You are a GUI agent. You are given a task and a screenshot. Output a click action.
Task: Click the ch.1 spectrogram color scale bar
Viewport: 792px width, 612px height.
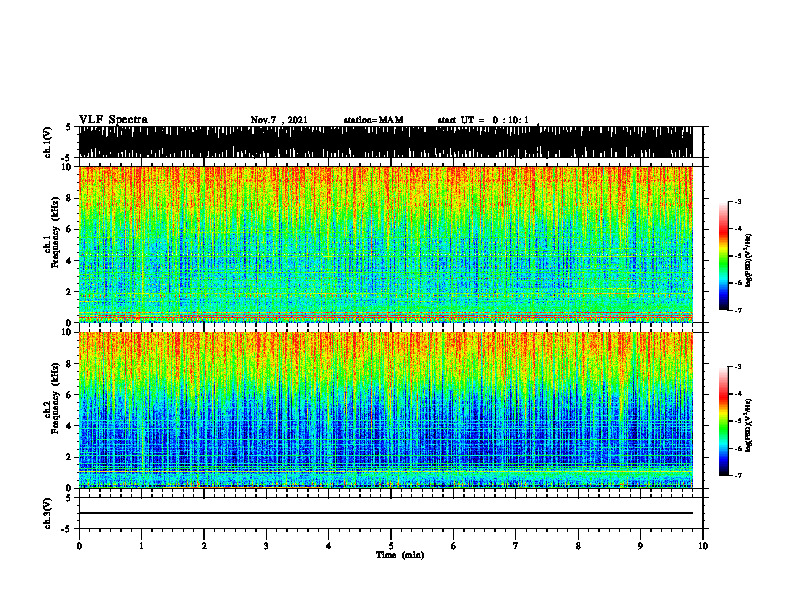(723, 256)
